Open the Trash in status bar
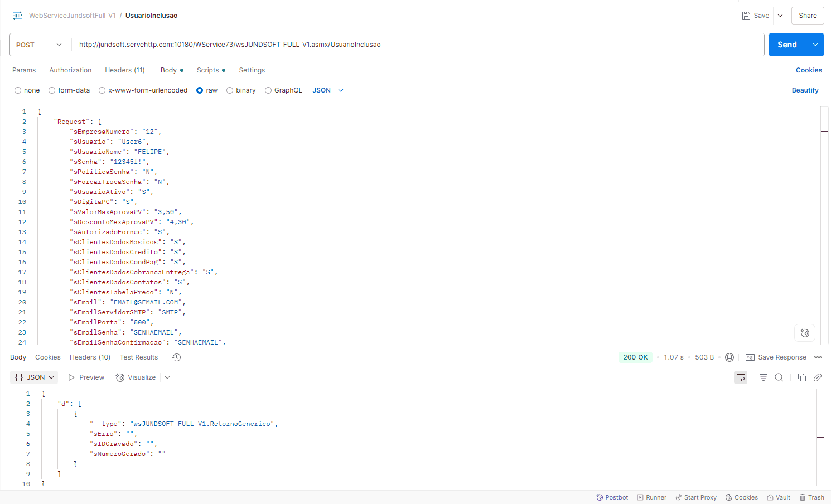Screen dimensions: 831x504 tap(811, 497)
